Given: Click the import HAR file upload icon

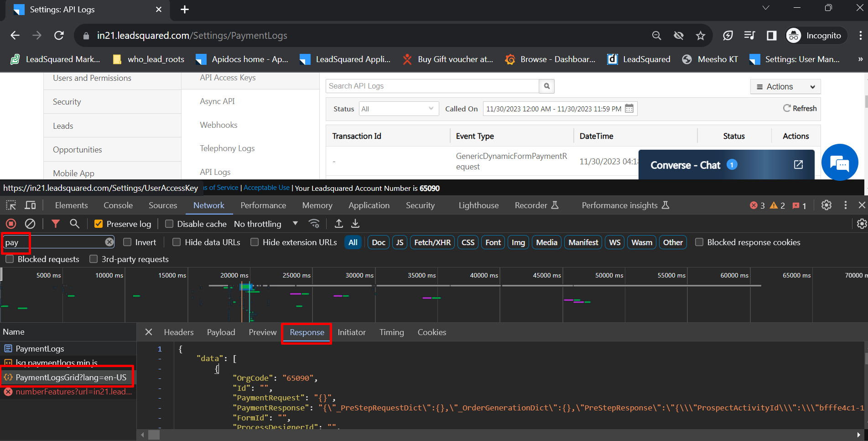Looking at the screenshot, I should [338, 224].
